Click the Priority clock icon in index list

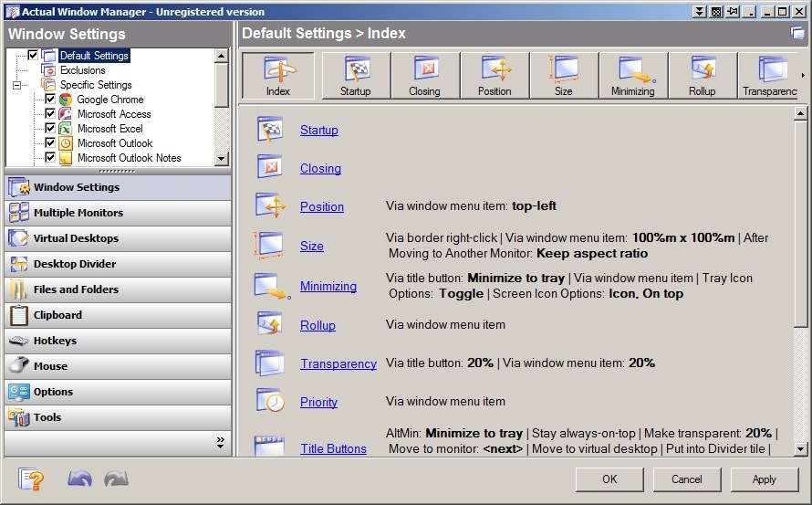[x=271, y=400]
